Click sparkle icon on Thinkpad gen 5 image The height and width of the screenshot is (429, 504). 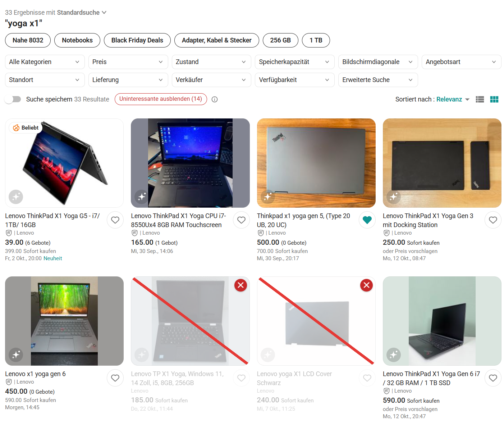coord(268,197)
